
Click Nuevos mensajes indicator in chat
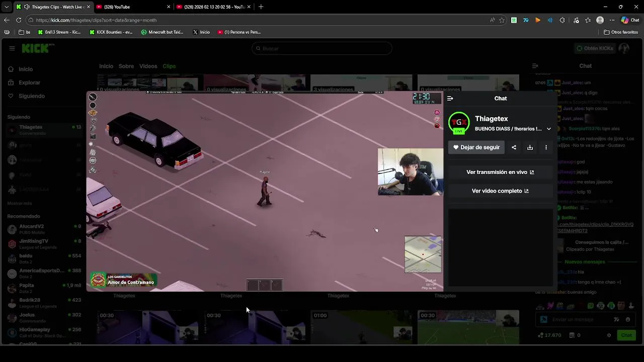pyautogui.click(x=585, y=262)
